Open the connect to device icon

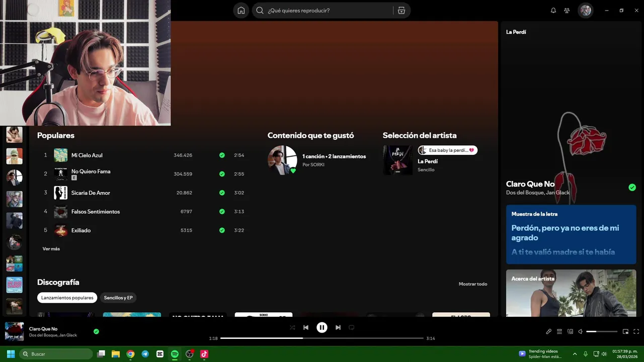pos(570,332)
